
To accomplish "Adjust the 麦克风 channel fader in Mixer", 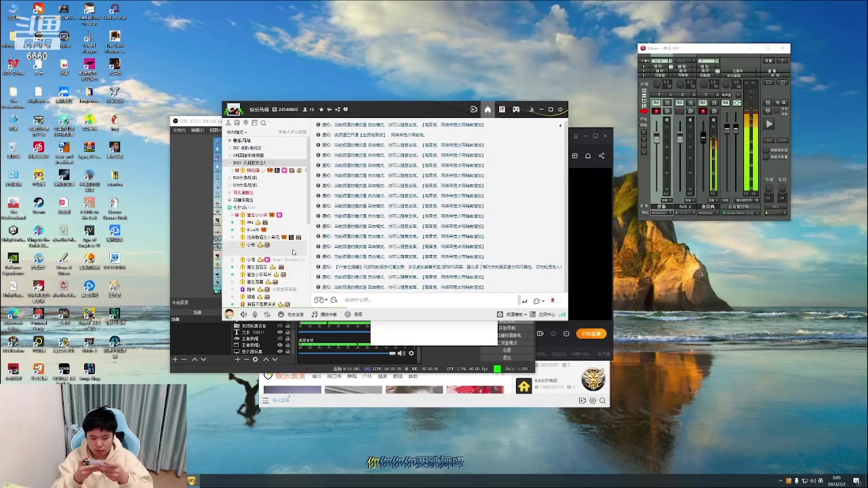I will pyautogui.click(x=703, y=138).
